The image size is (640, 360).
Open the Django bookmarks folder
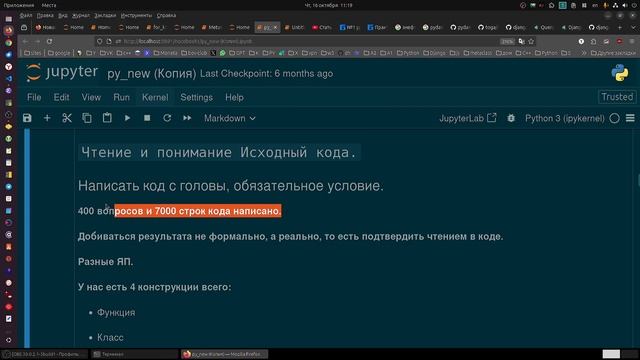[435, 53]
